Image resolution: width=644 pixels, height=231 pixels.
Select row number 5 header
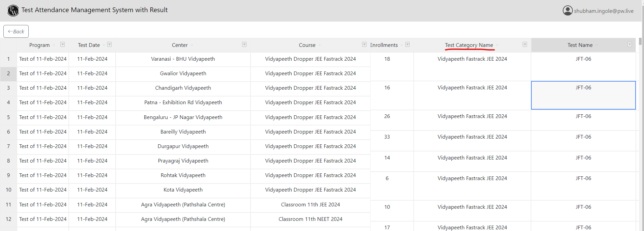click(x=8, y=117)
